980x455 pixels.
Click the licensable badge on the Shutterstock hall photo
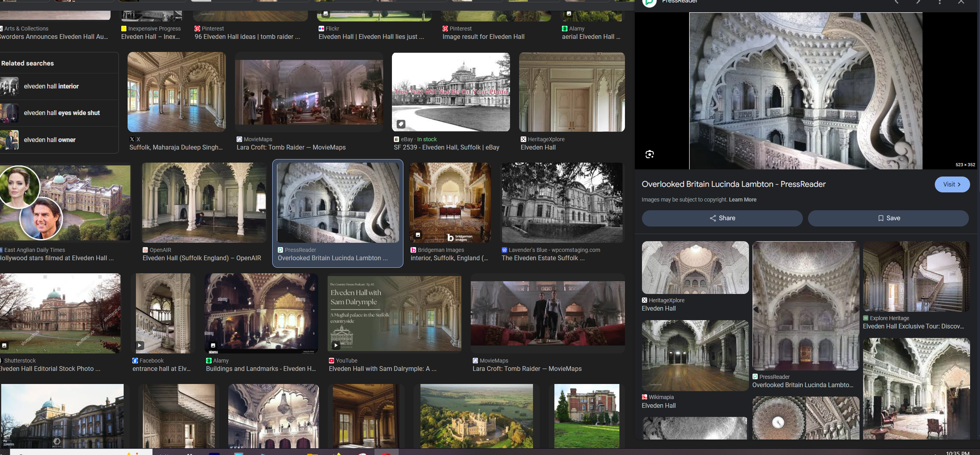click(x=4, y=346)
